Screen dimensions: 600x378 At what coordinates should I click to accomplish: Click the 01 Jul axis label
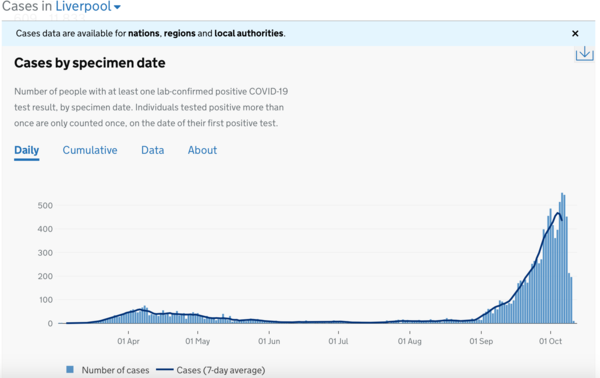coord(338,341)
